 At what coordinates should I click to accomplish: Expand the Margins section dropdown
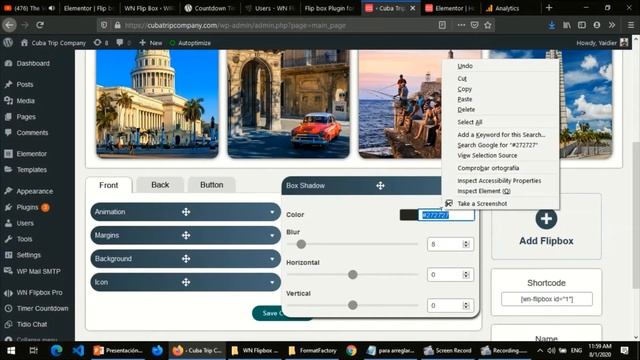[x=272, y=236]
